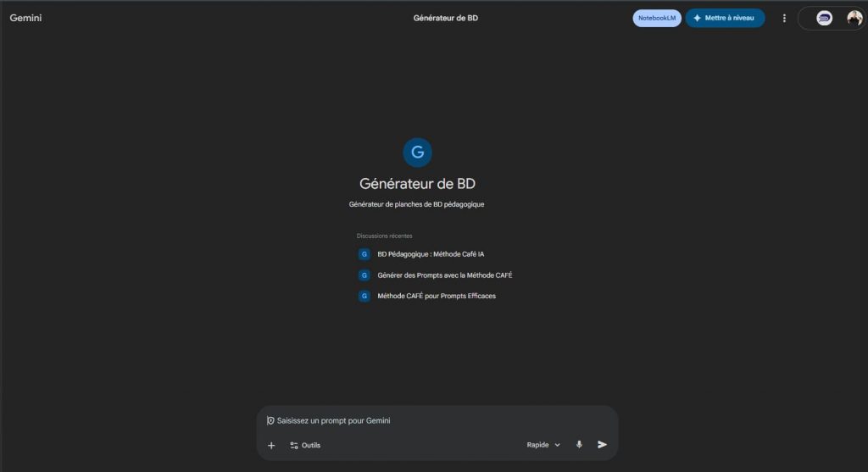
Task: Click the Mettre à niveau upgrade button
Action: pyautogui.click(x=725, y=18)
